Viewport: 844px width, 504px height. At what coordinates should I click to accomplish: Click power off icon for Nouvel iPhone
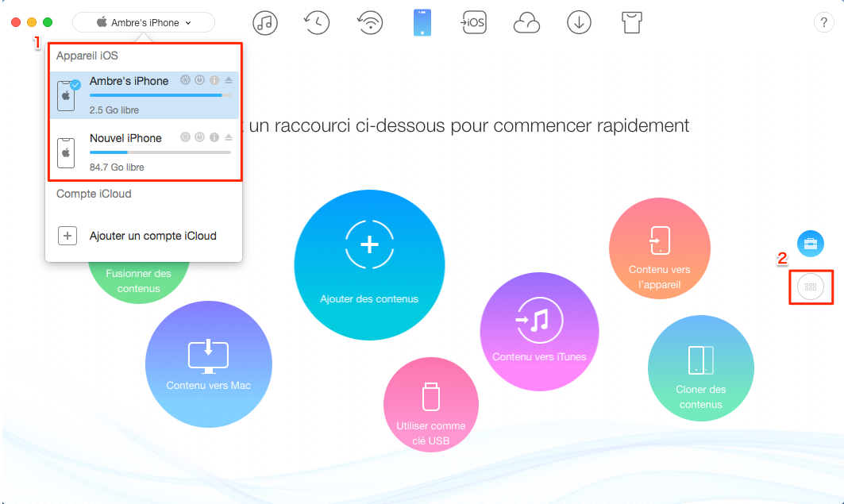point(200,137)
